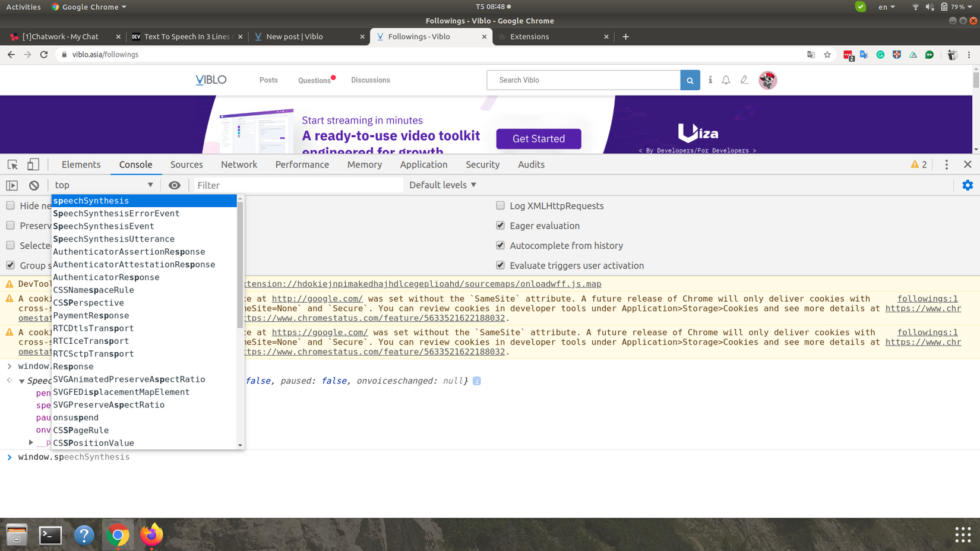This screenshot has height=551, width=980.
Task: Show the console sidebar
Action: (12, 185)
